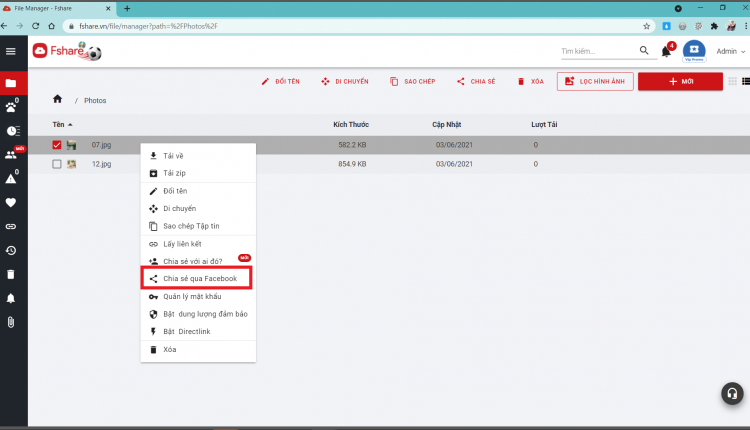
Task: Click the search magnifier icon
Action: (x=644, y=50)
